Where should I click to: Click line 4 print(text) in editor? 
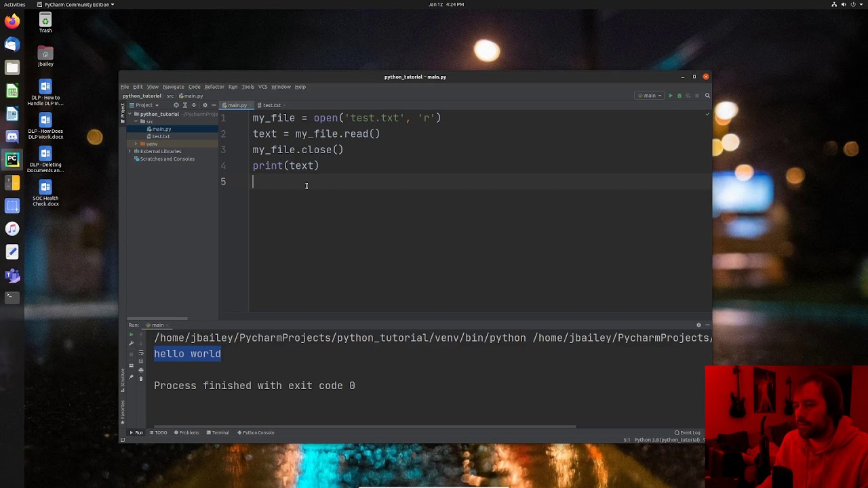coord(285,165)
